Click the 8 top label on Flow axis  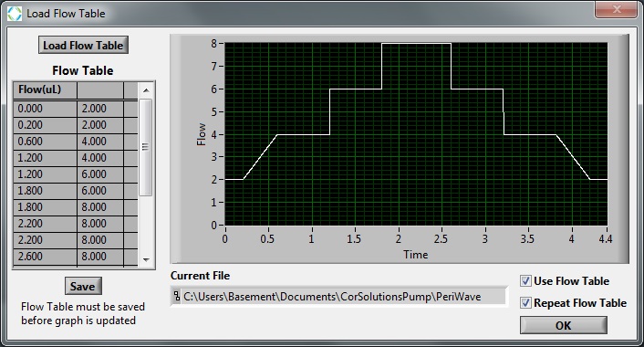tap(214, 43)
